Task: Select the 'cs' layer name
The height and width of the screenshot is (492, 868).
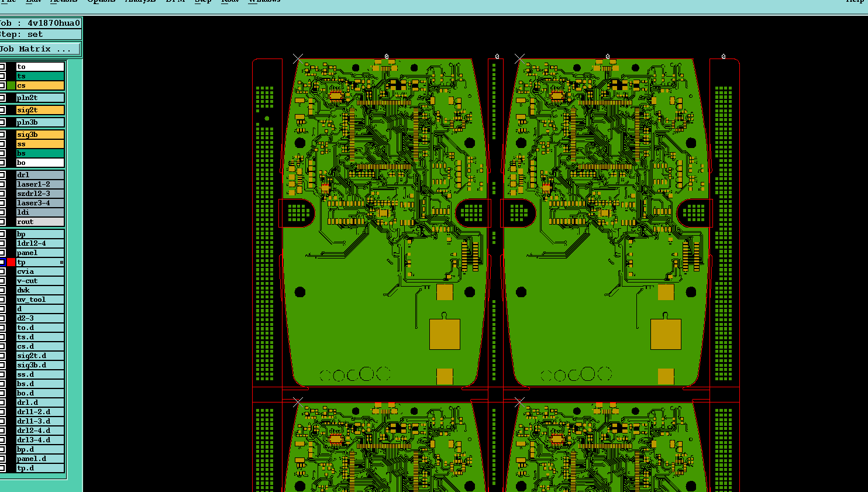Action: (40, 85)
